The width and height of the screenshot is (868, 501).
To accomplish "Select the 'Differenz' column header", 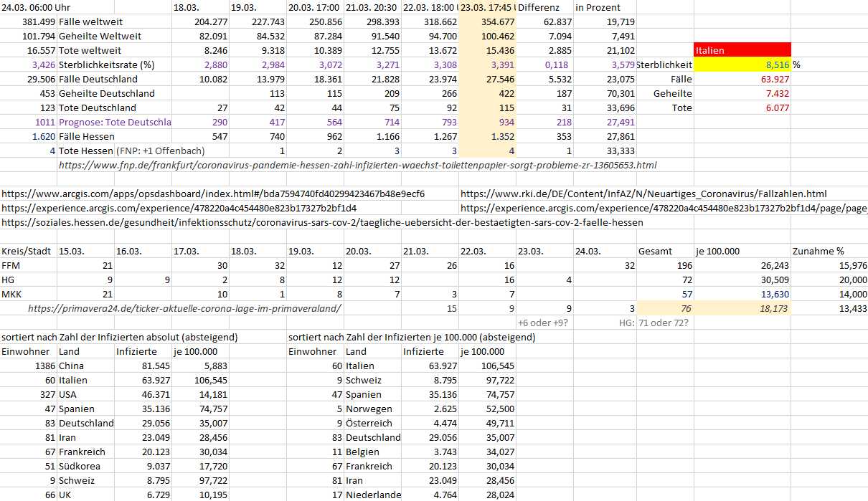I will pos(538,7).
